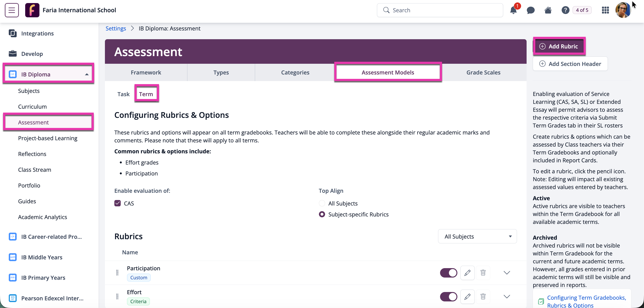The width and height of the screenshot is (644, 308).
Task: Open Curriculum in the sidebar
Action: (x=32, y=106)
